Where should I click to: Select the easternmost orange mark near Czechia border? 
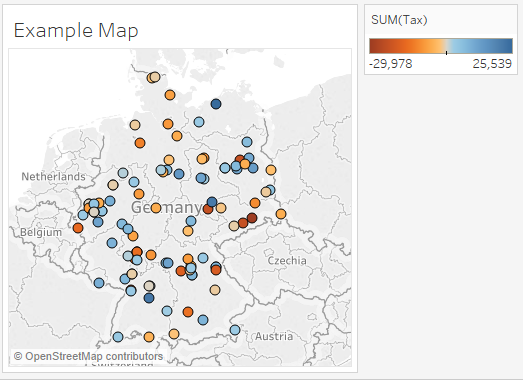(x=281, y=214)
